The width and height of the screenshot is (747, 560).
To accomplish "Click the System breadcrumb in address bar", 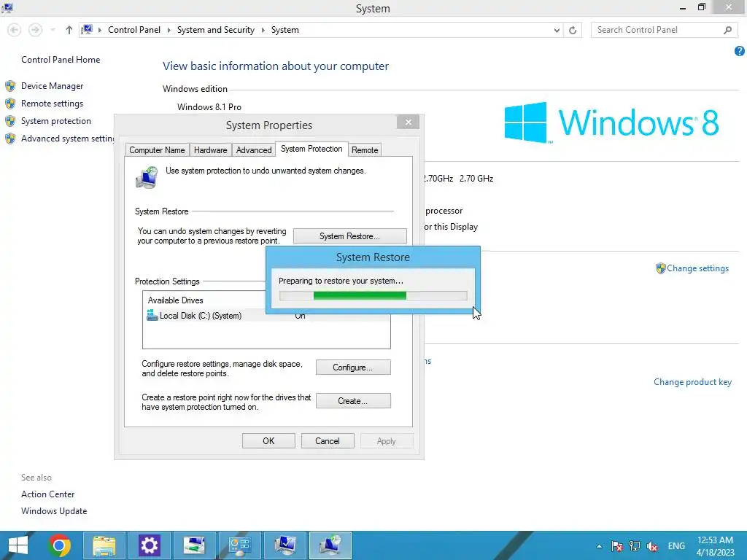I will 285,30.
